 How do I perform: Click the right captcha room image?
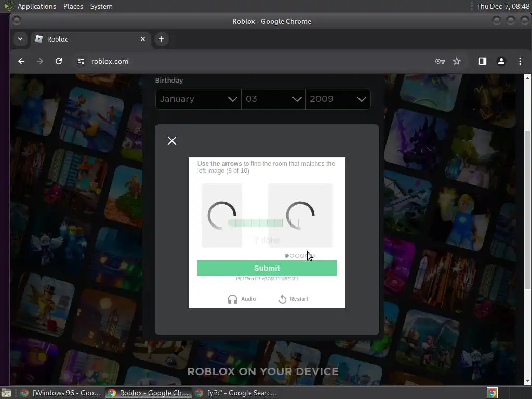click(x=300, y=216)
